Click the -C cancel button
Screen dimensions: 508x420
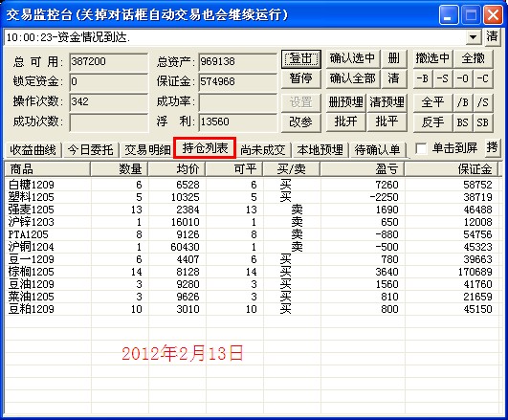coord(483,78)
